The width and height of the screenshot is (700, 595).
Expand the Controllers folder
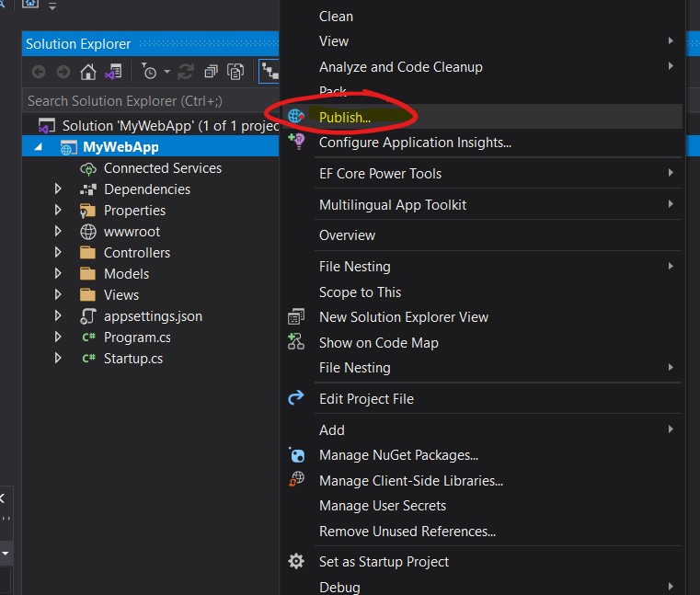coord(58,252)
